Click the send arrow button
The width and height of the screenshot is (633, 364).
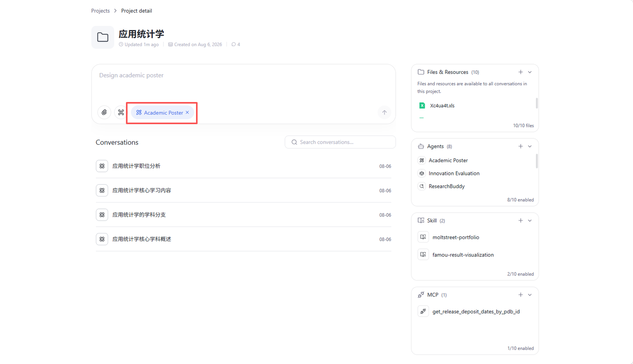pos(384,113)
